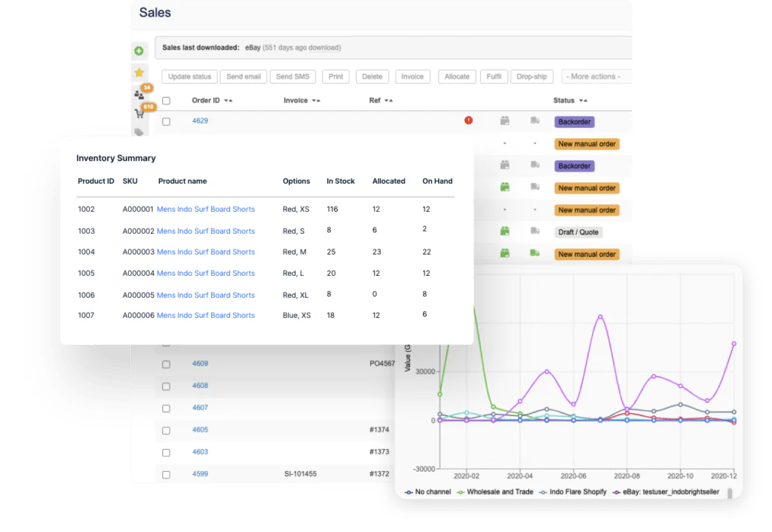This screenshot has width=772, height=532.
Task: Sort by Invoice column arrows
Action: (316, 100)
